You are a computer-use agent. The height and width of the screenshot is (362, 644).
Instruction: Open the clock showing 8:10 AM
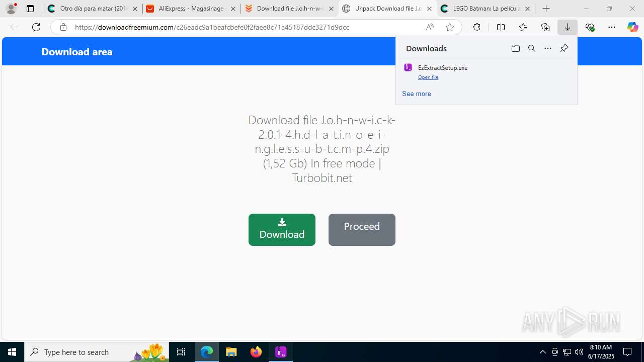601,352
